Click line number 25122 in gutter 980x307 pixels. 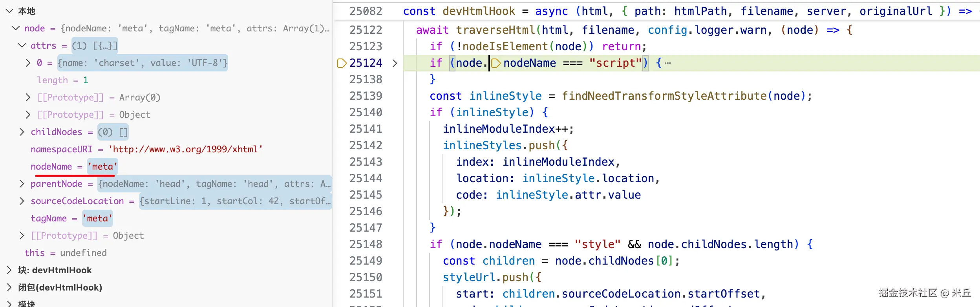(x=366, y=30)
